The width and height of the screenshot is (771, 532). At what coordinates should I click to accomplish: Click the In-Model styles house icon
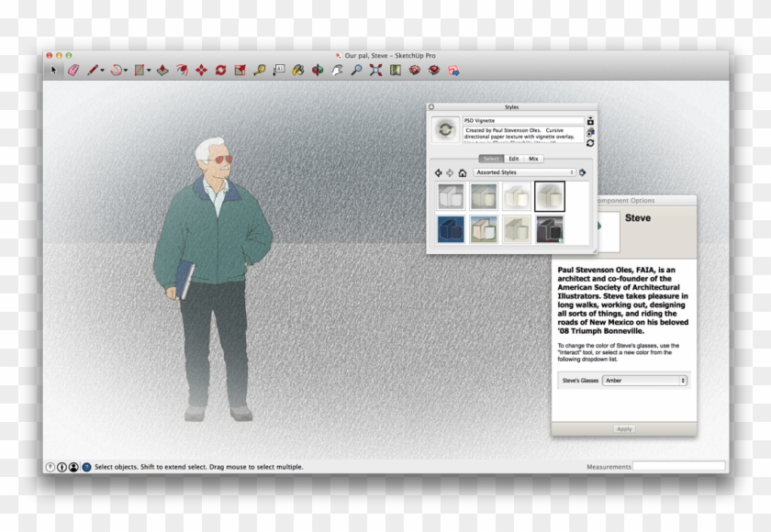pyautogui.click(x=463, y=172)
